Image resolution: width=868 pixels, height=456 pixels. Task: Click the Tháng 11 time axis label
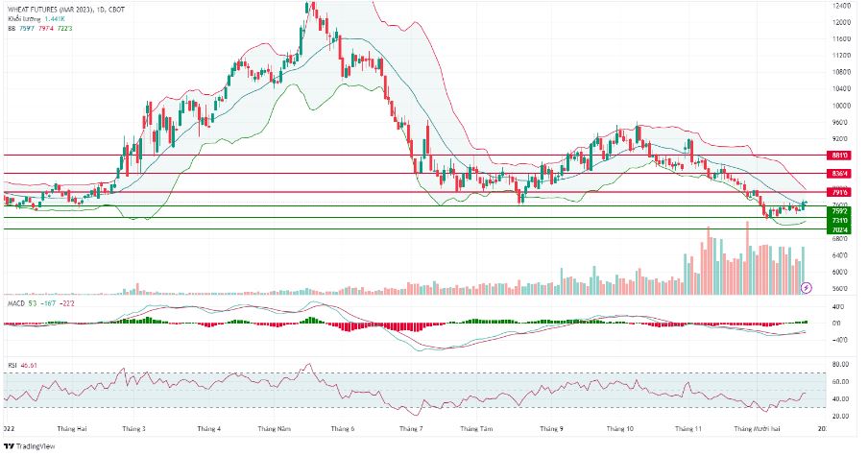pyautogui.click(x=688, y=429)
